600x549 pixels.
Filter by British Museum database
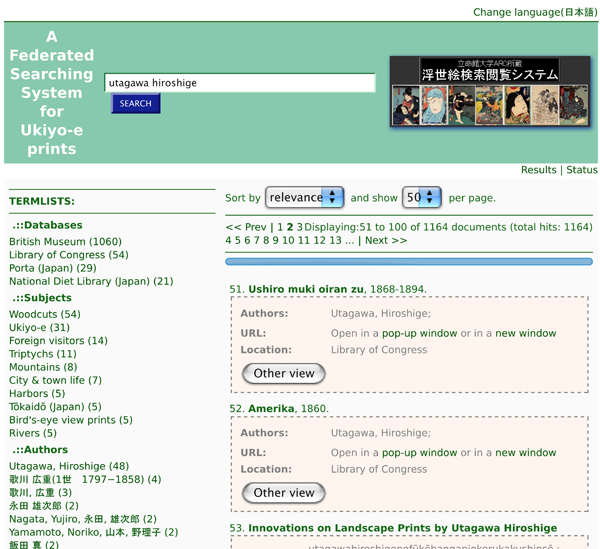[65, 242]
